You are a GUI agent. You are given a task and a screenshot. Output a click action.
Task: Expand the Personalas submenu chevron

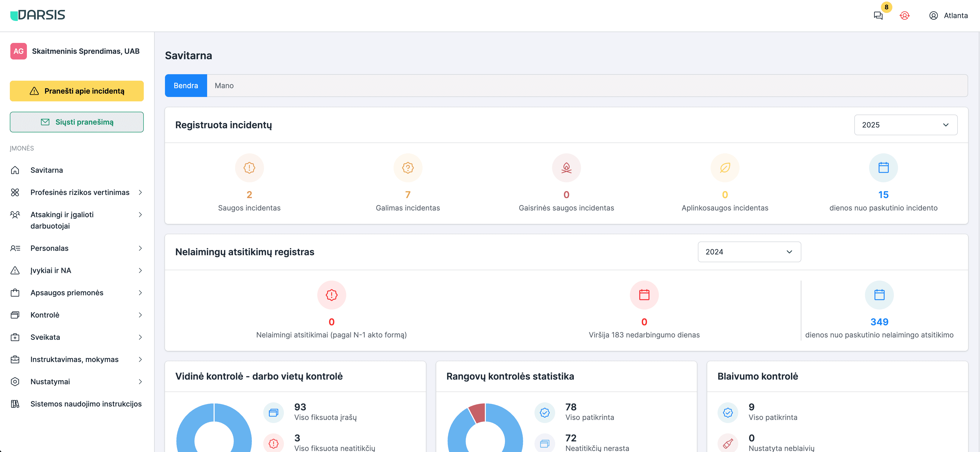tap(140, 248)
